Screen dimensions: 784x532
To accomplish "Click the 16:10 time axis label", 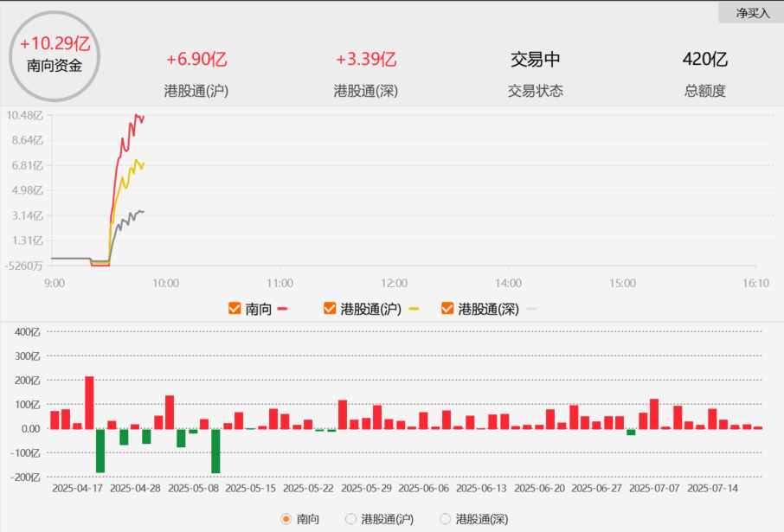I will (x=755, y=284).
